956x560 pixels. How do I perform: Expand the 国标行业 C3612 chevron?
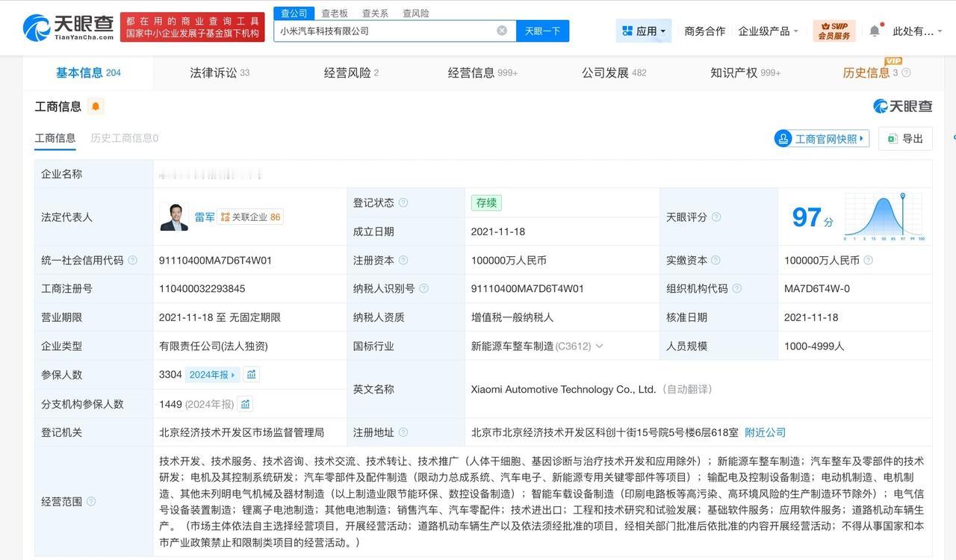(x=598, y=346)
